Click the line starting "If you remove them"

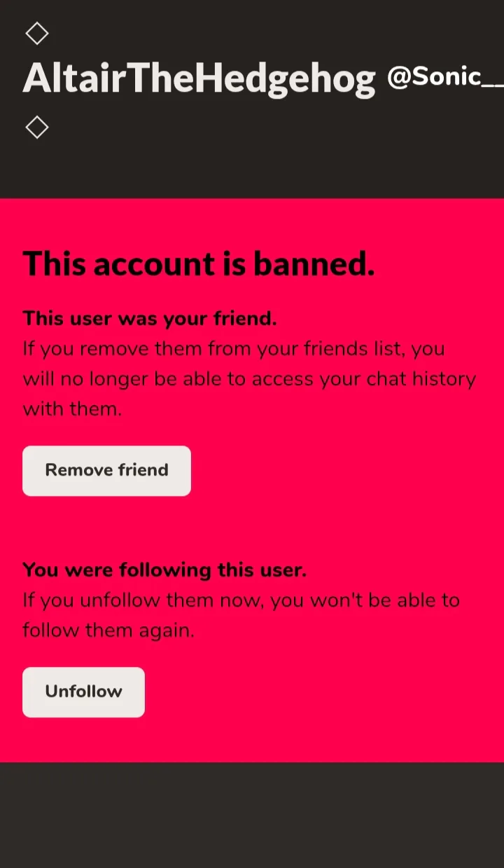point(234,349)
